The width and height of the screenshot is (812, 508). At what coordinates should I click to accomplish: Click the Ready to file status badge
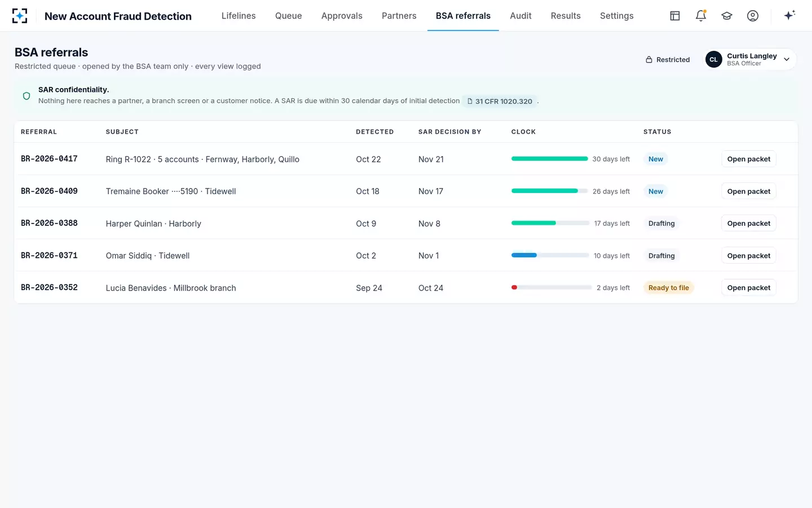pyautogui.click(x=668, y=288)
